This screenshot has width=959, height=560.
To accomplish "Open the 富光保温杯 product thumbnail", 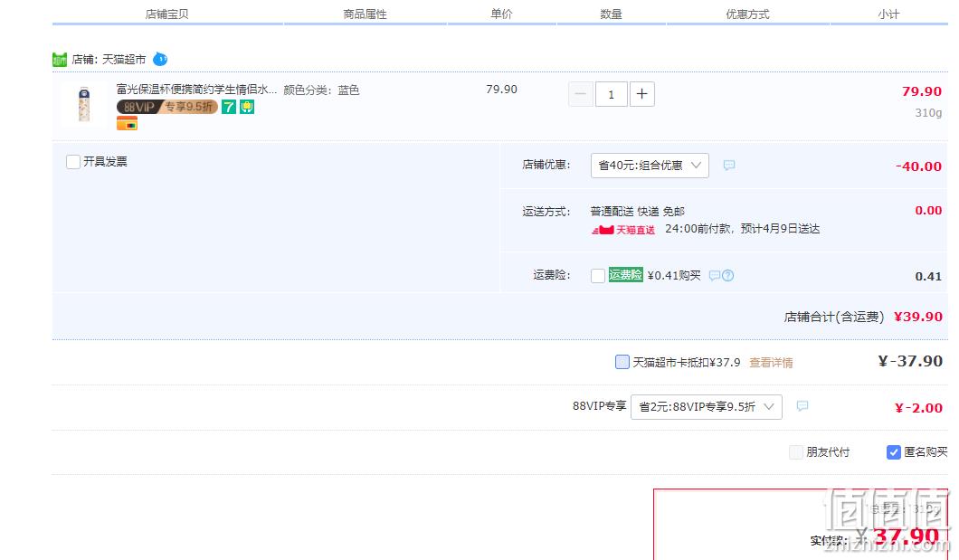I will click(84, 104).
